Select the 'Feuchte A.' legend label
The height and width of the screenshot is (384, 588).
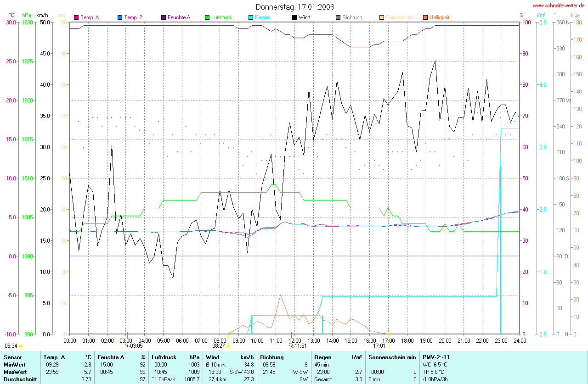(x=180, y=17)
